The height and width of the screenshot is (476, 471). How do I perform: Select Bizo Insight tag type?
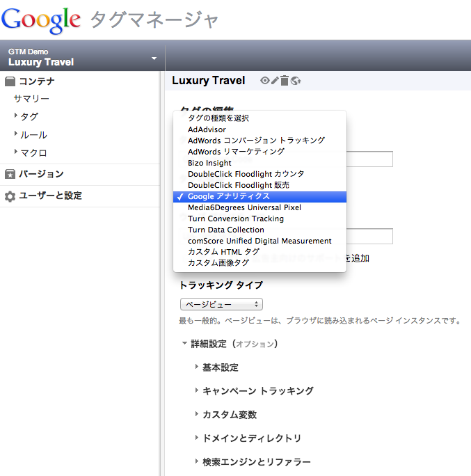260,163
